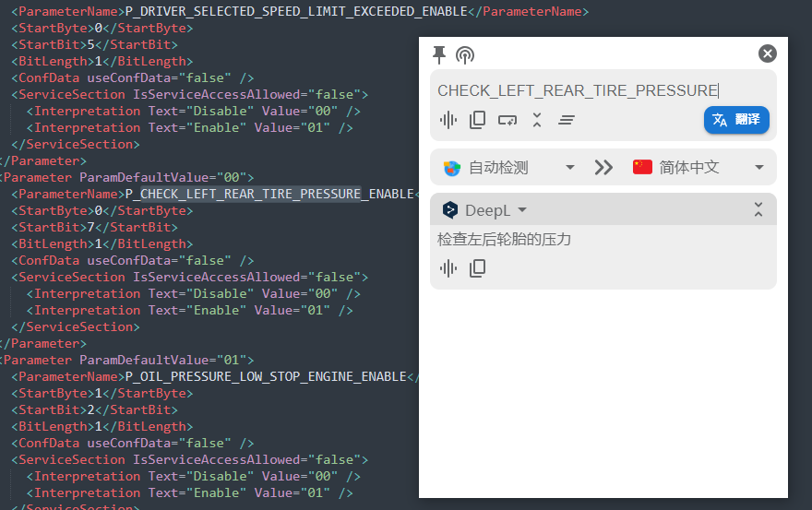This screenshot has width=812, height=510.
Task: Play audio of the DeepL translation
Action: pyautogui.click(x=448, y=268)
